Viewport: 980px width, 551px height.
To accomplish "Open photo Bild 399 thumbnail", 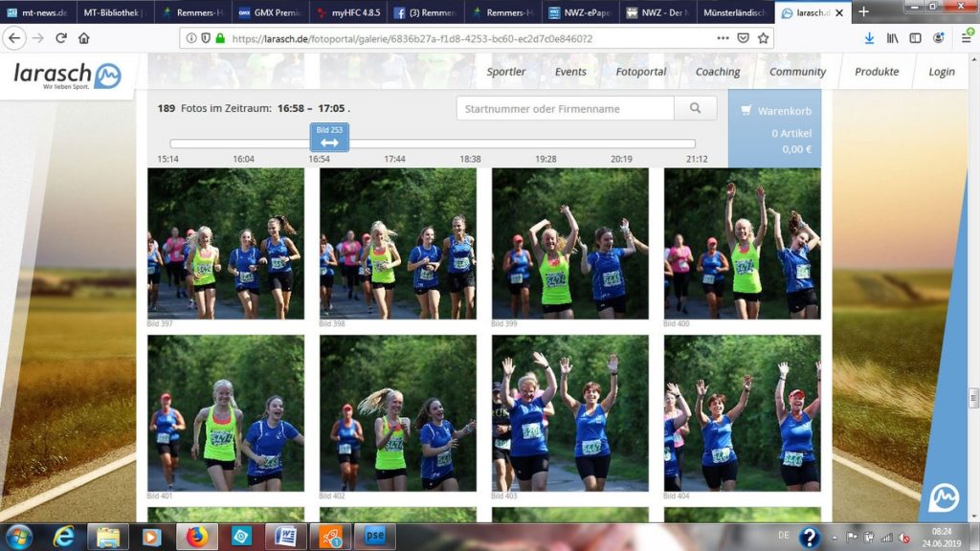I will pos(569,244).
